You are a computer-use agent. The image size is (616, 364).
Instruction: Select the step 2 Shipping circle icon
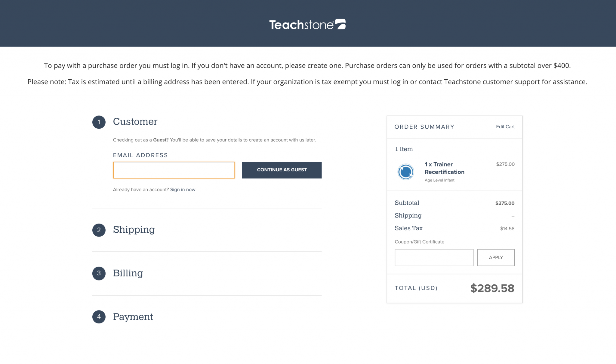99,230
